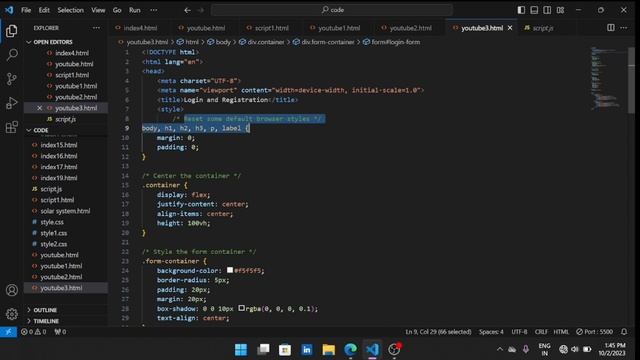The image size is (640, 360).
Task: Select div.form-container in the breadcrumb
Action: [x=324, y=42]
